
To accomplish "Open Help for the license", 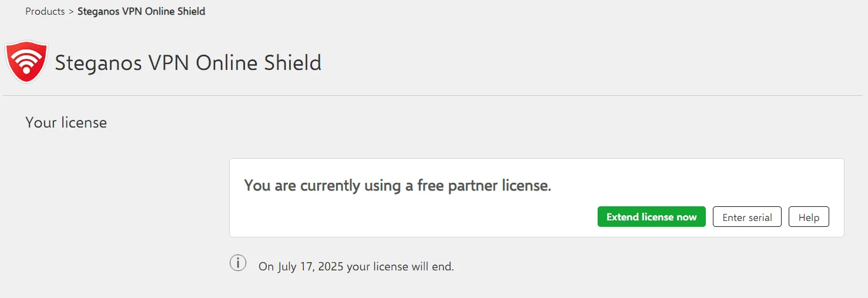I will tap(809, 217).
